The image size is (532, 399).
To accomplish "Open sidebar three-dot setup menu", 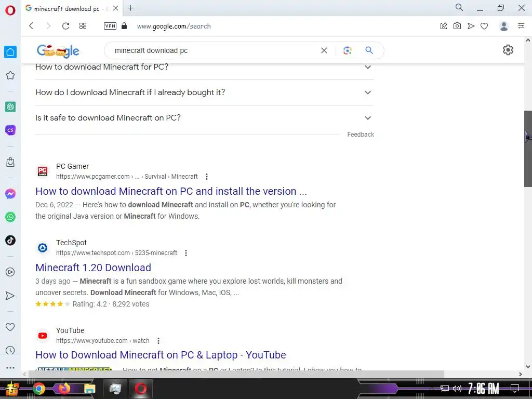I will (10, 368).
